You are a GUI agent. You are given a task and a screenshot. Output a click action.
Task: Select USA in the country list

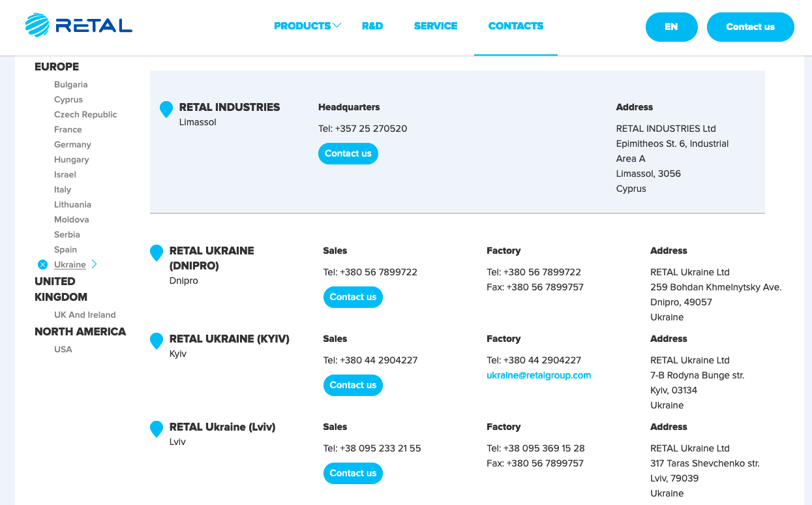tap(63, 350)
